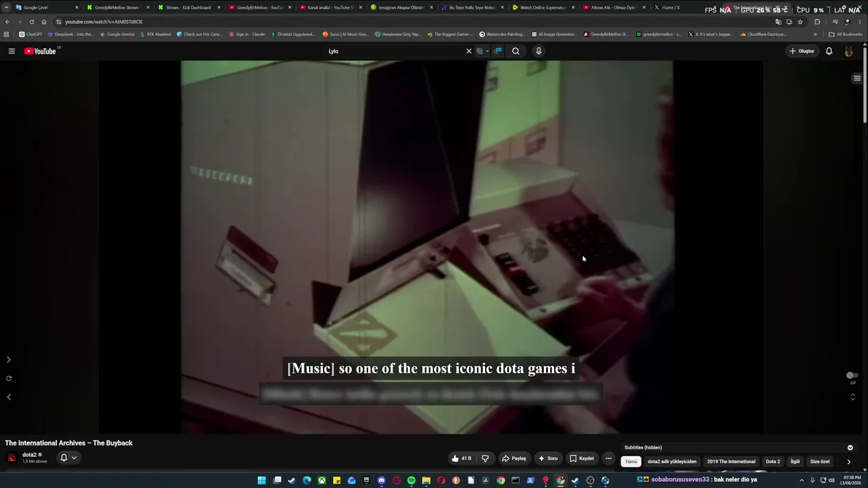This screenshot has width=868, height=488.
Task: Save the video with Kaydet
Action: tap(582, 458)
